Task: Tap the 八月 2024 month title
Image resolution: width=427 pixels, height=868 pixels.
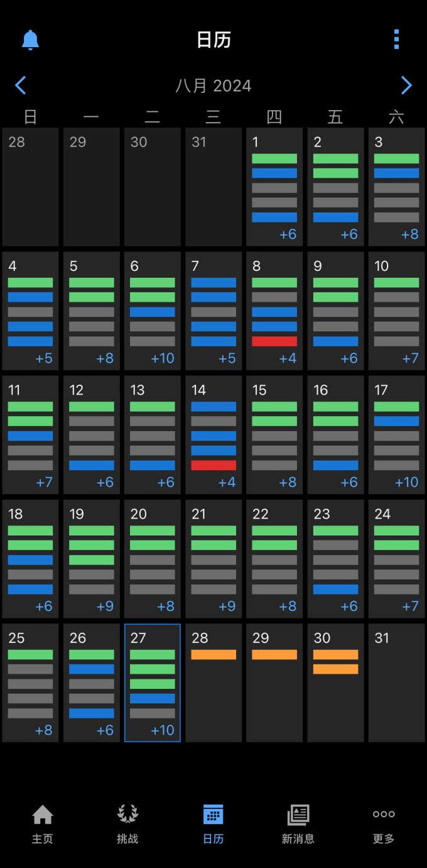Action: (x=213, y=85)
